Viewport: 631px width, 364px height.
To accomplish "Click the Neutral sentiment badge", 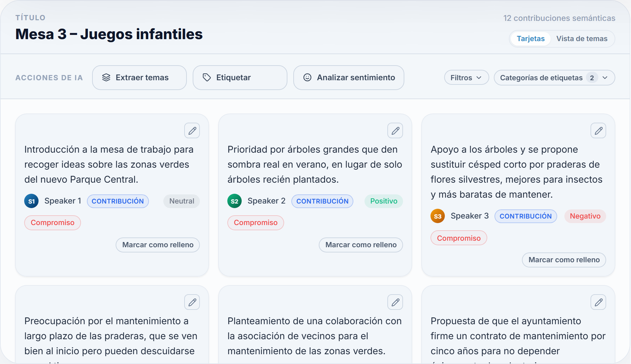I will (x=182, y=201).
